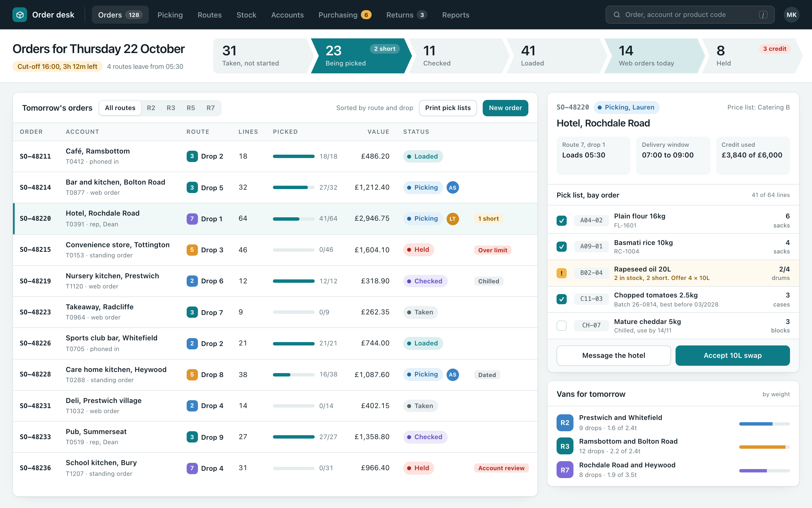This screenshot has height=508, width=812.
Task: Uncheck the Basmati rice 10kg pick line
Action: pos(562,247)
